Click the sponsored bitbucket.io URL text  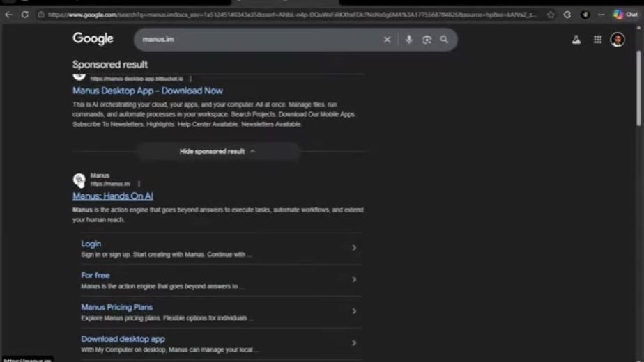tap(137, 79)
